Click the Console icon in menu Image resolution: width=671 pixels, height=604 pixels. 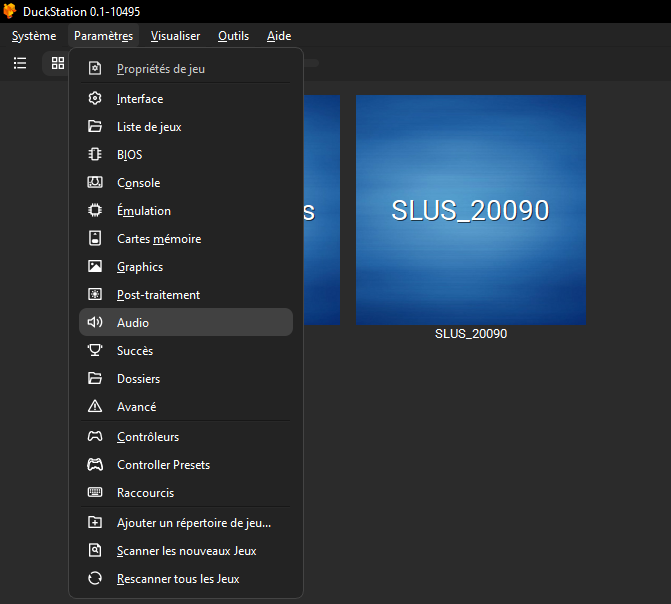(95, 182)
